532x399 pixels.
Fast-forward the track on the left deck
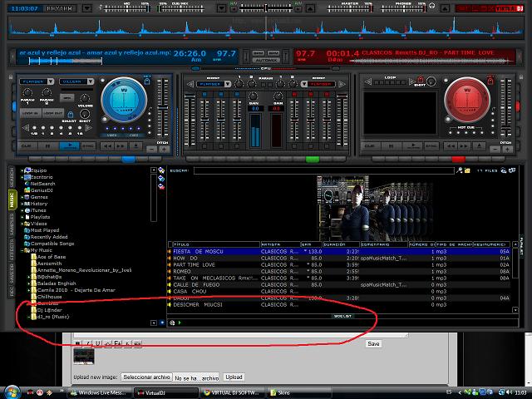[121, 146]
